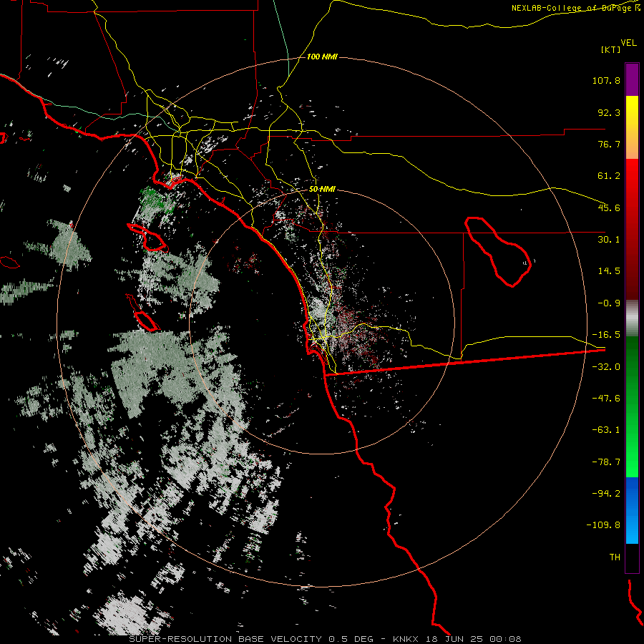Click the 45.6 velocity scale value

tap(609, 208)
